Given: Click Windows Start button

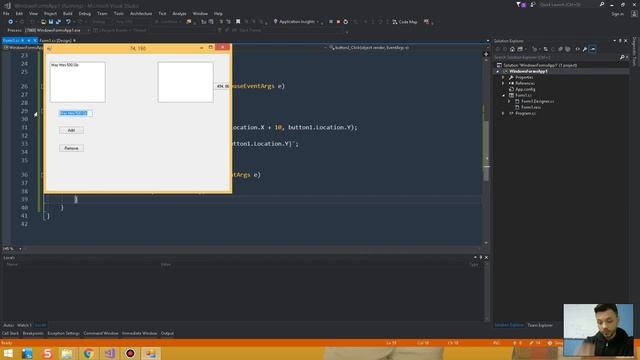Looking at the screenshot, I should click(8, 353).
